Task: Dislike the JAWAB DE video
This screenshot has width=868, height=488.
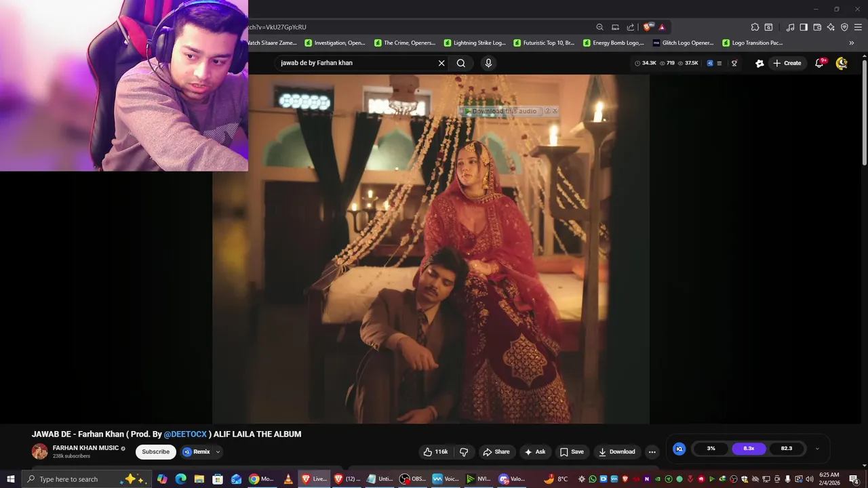Action: [x=464, y=451]
